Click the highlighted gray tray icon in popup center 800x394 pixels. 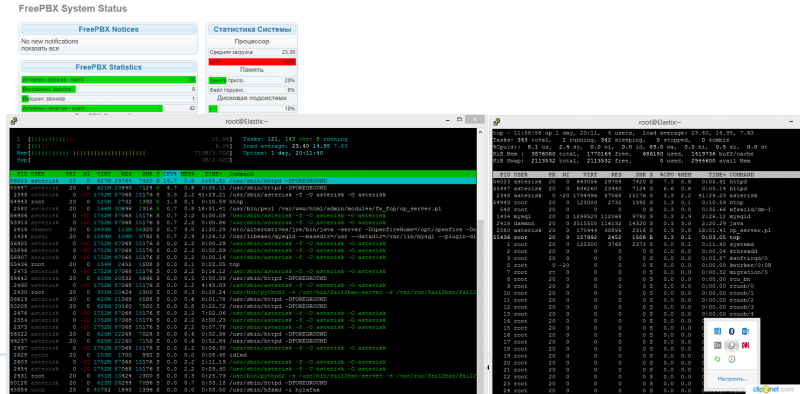[x=731, y=346]
